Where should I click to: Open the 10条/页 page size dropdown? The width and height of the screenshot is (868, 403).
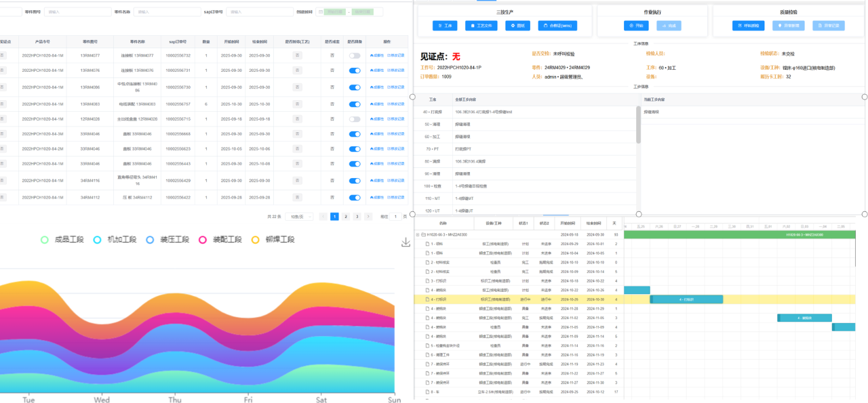click(301, 217)
